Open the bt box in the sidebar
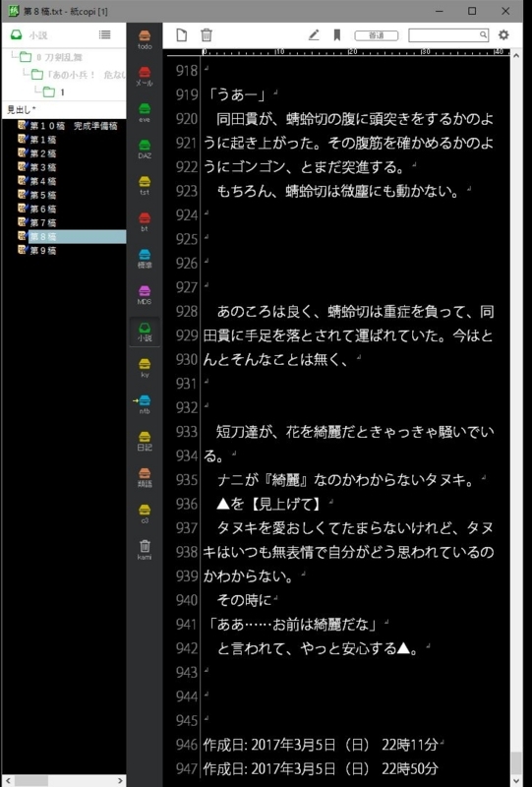 coord(145,222)
